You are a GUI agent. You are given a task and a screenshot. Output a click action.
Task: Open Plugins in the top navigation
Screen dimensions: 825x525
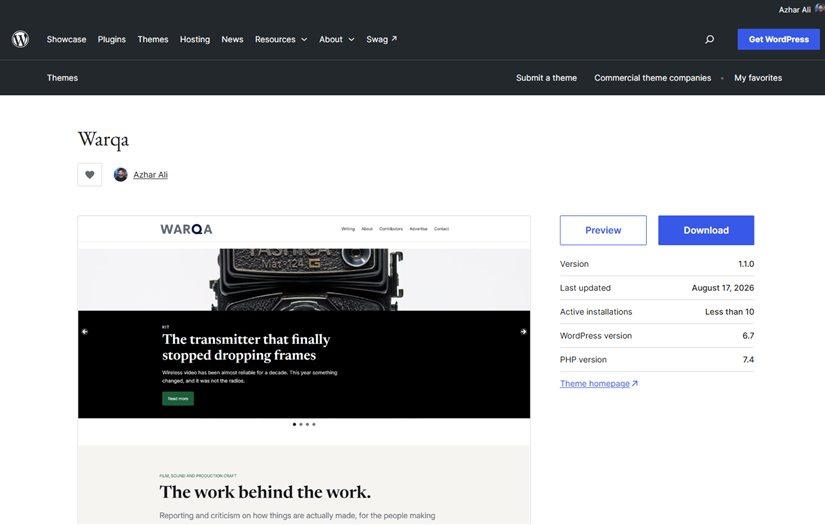(112, 39)
